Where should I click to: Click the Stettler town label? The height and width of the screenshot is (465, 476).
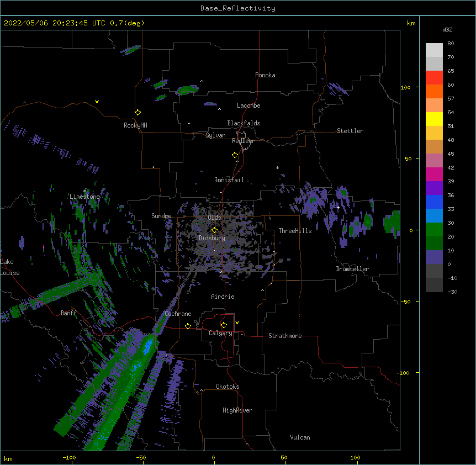click(x=350, y=131)
